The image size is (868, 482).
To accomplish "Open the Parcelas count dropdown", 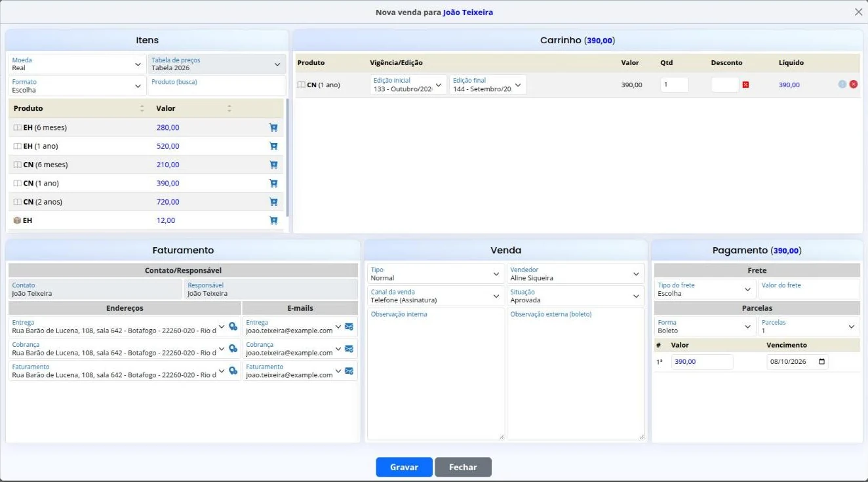I will [809, 326].
